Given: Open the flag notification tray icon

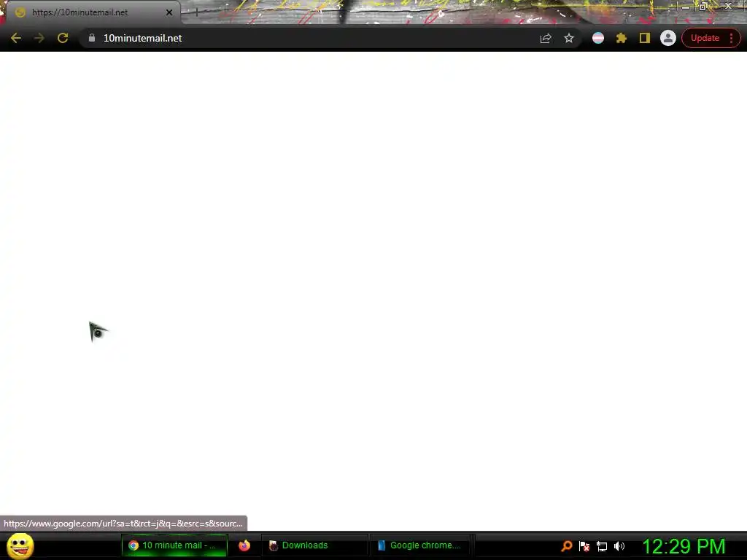Looking at the screenshot, I should [584, 546].
